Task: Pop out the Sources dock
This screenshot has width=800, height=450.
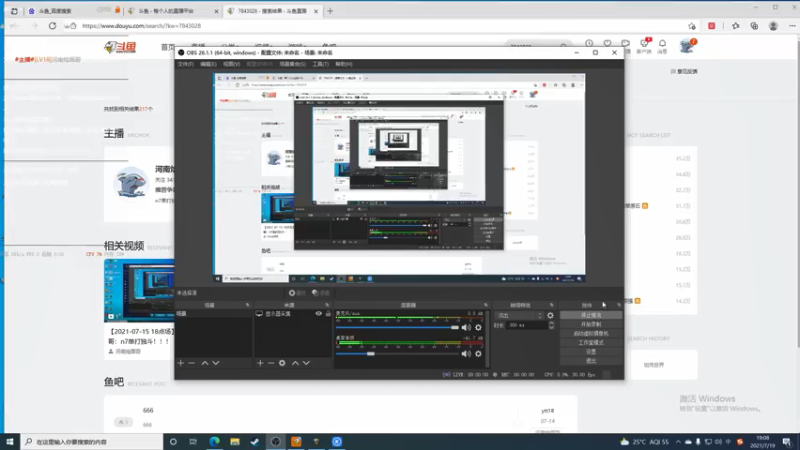Action: point(327,305)
